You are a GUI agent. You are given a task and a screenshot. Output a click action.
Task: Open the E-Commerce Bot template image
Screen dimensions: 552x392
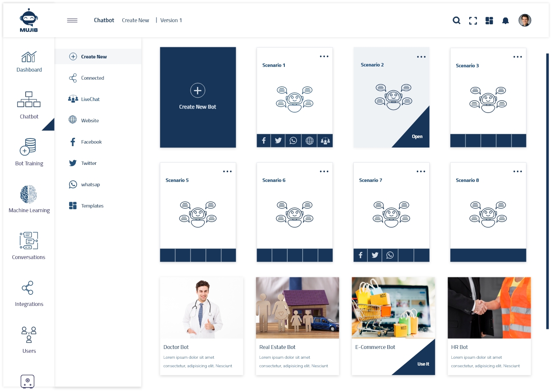coord(393,308)
